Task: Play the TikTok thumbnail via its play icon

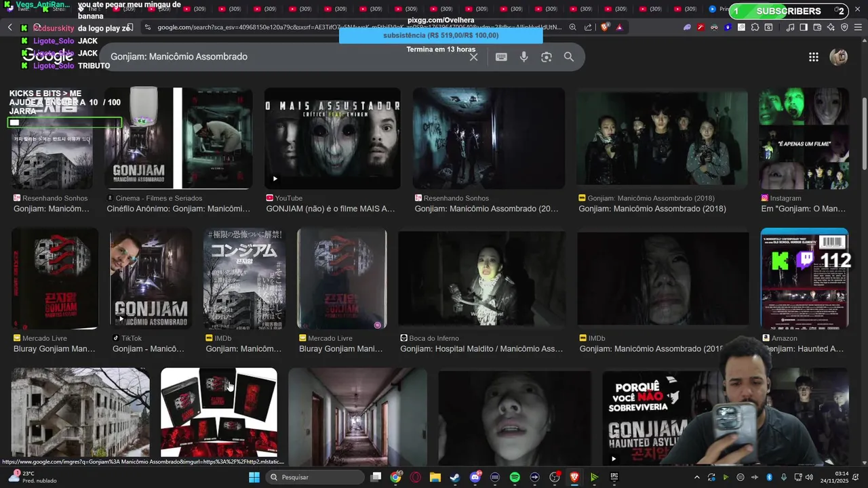Action: (121, 319)
